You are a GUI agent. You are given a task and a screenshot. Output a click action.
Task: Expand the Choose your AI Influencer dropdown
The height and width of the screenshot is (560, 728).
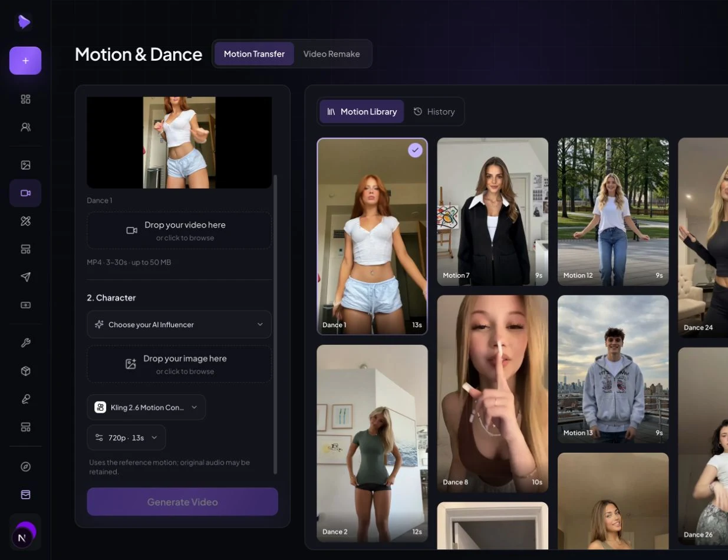tap(179, 324)
